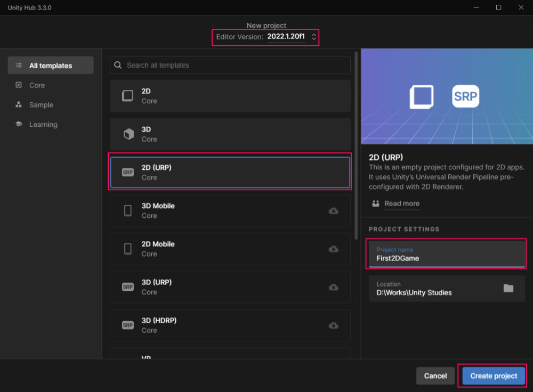Browse location with the folder icon
This screenshot has height=392, width=533.
coord(508,288)
